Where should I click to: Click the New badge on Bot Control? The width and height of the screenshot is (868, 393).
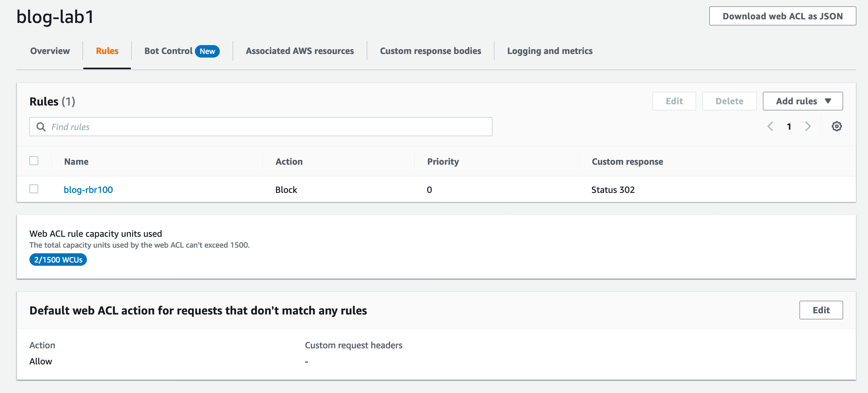[207, 51]
